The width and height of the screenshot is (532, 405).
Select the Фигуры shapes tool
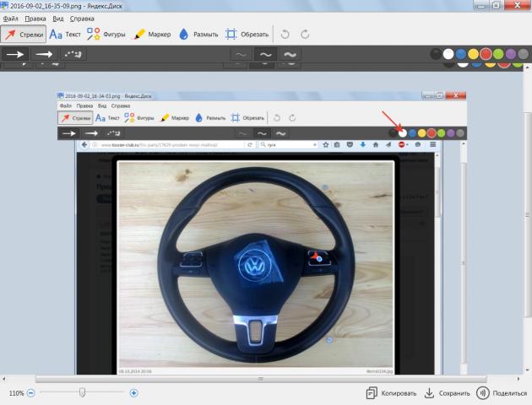tap(106, 35)
